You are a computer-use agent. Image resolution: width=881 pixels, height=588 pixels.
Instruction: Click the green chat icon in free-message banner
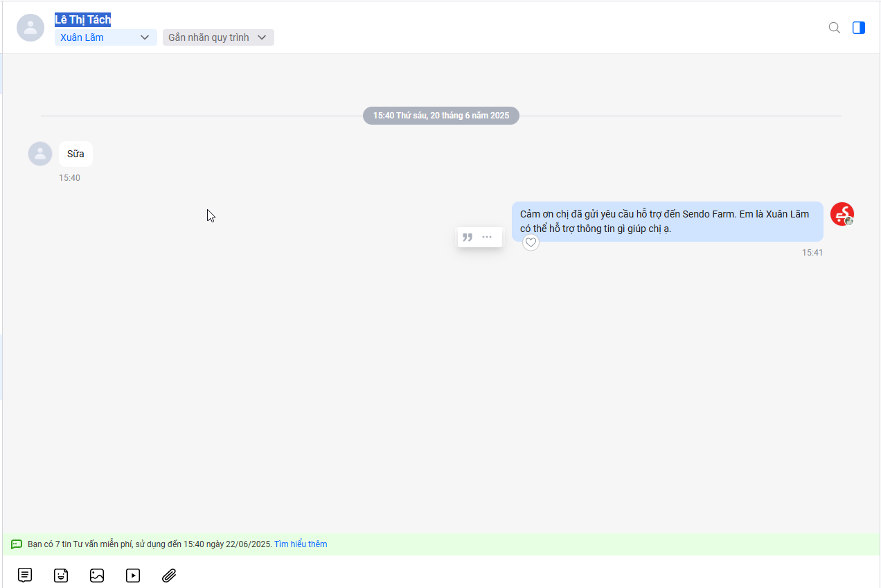coord(17,544)
